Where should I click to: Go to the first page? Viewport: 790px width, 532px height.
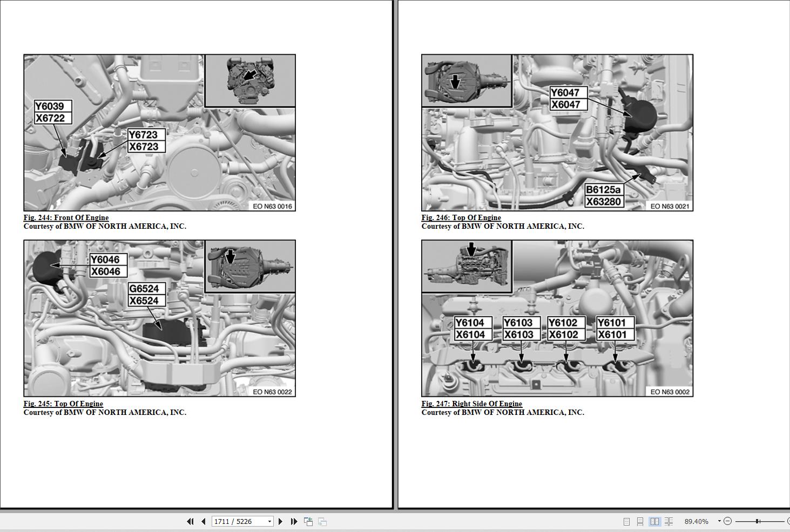(190, 521)
